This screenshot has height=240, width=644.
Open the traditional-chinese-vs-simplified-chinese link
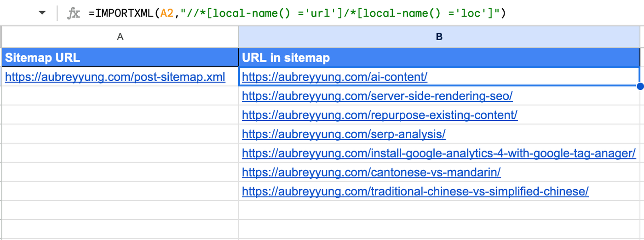pos(415,192)
